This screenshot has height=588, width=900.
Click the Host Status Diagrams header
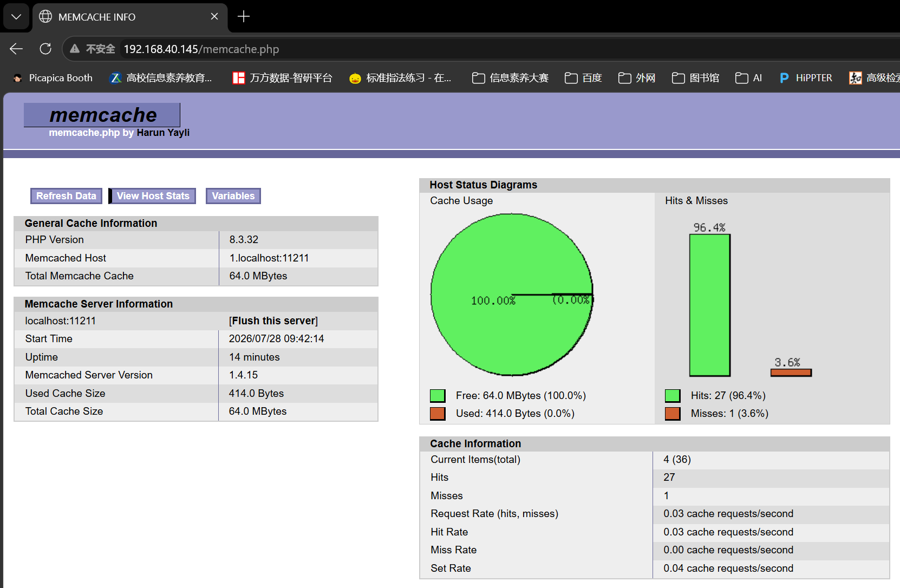pyautogui.click(x=654, y=185)
